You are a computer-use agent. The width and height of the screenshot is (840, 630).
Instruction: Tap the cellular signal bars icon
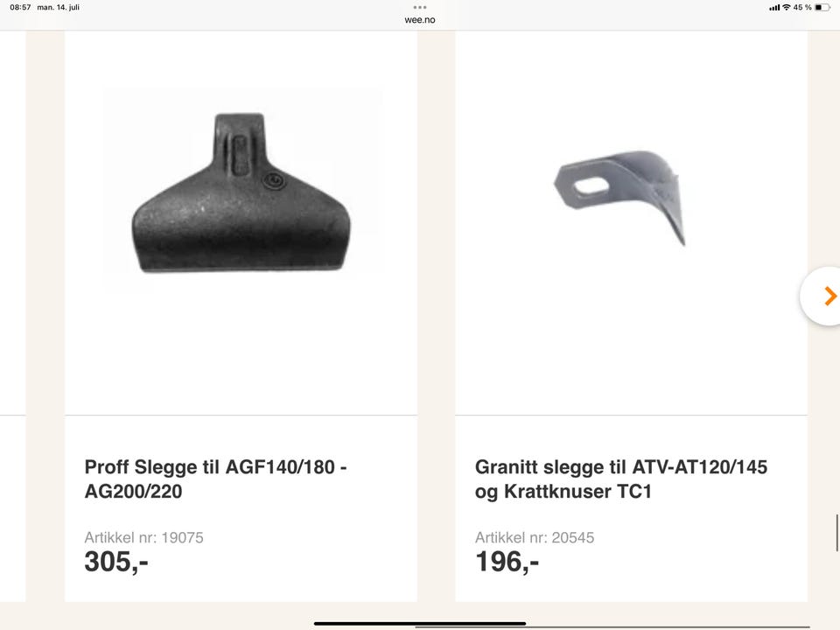coord(774,8)
